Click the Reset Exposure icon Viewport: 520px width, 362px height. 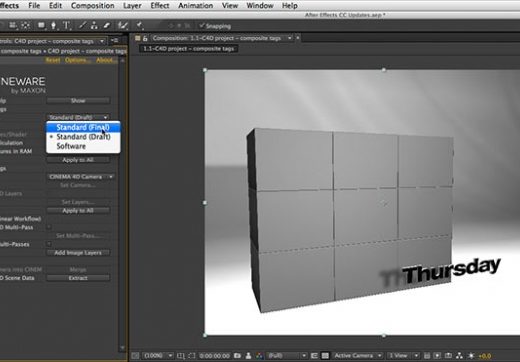tap(471, 356)
